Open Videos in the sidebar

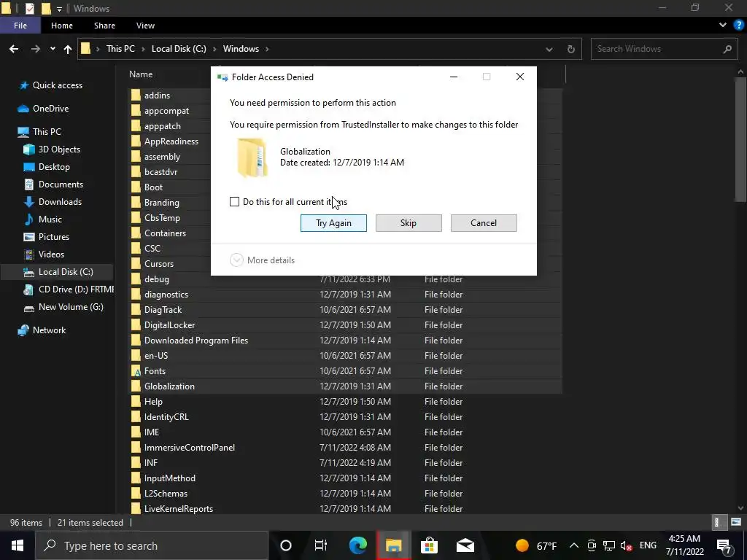[44, 254]
